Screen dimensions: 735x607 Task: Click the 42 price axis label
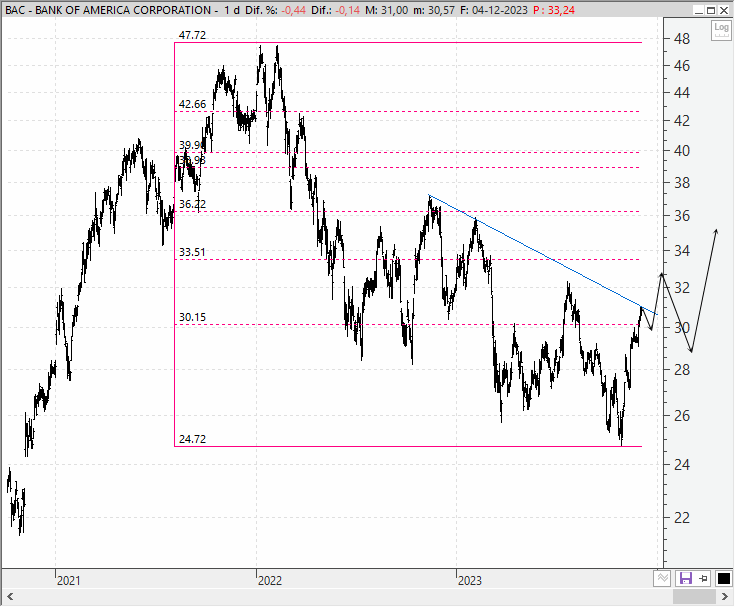point(682,121)
